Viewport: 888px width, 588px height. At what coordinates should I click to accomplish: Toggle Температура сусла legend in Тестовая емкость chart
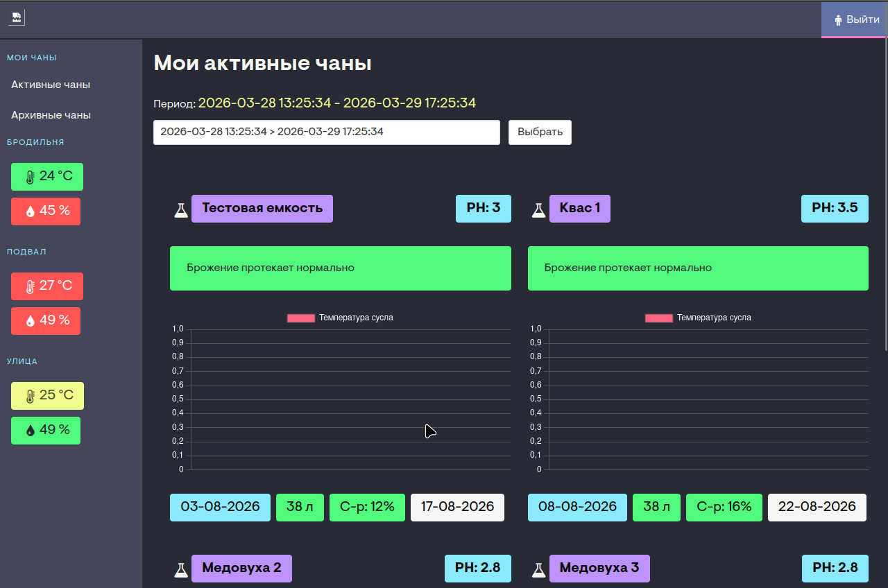point(340,318)
